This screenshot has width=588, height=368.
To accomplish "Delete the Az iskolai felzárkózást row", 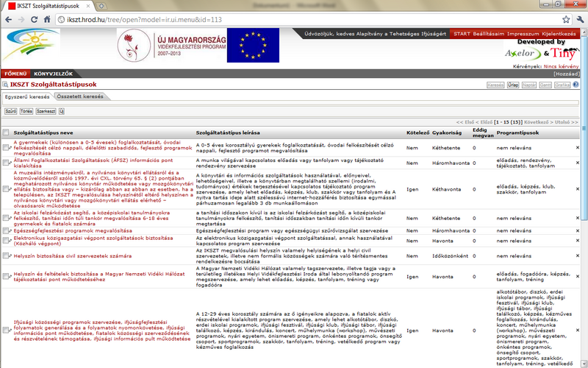I will 578,218.
